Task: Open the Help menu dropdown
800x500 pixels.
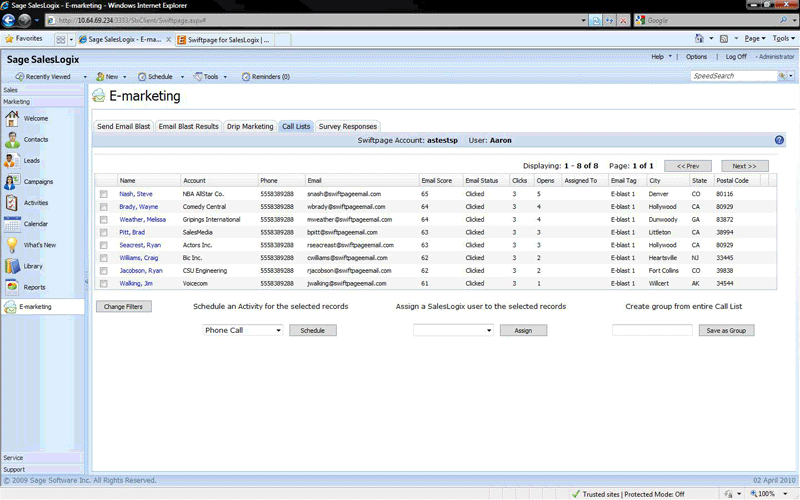Action: coord(661,57)
